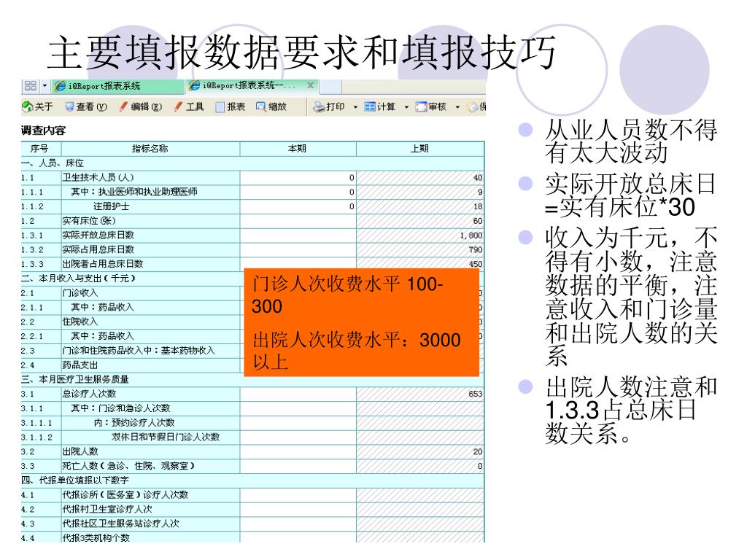Click the 审核 audit button

click(430, 106)
